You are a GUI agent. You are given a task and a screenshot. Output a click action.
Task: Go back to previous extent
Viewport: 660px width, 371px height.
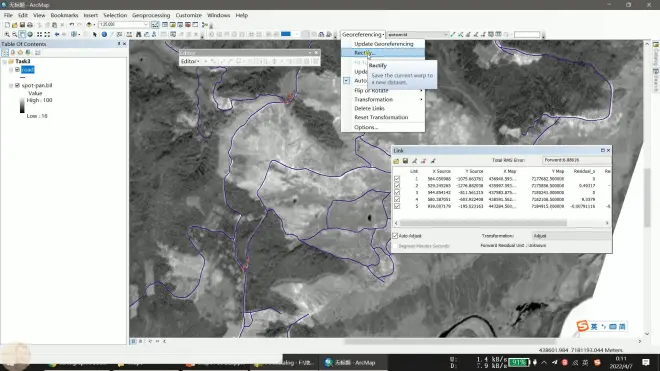57,35
